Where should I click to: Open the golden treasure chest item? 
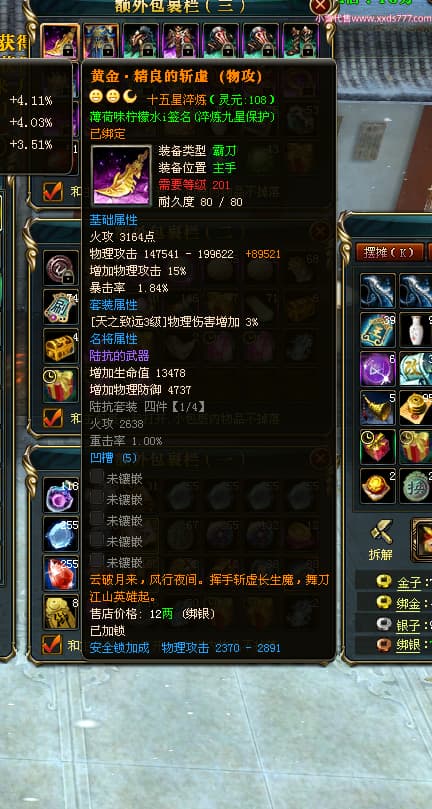[x=60, y=345]
